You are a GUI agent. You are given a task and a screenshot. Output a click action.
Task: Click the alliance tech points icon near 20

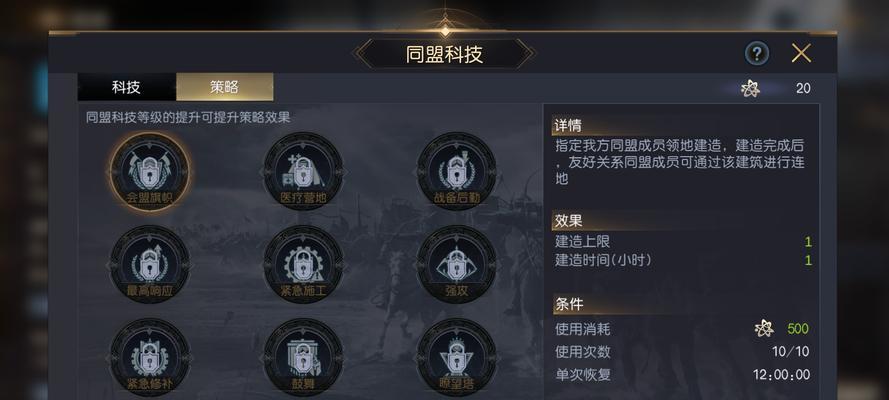click(x=750, y=88)
